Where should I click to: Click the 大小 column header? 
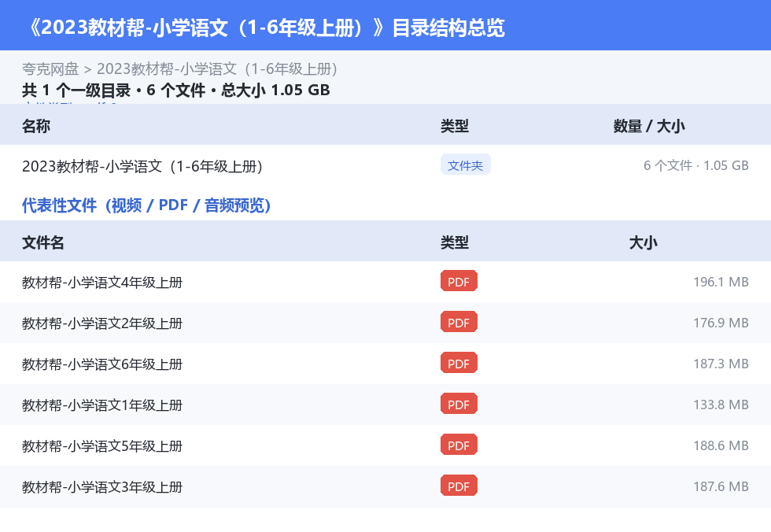(643, 242)
